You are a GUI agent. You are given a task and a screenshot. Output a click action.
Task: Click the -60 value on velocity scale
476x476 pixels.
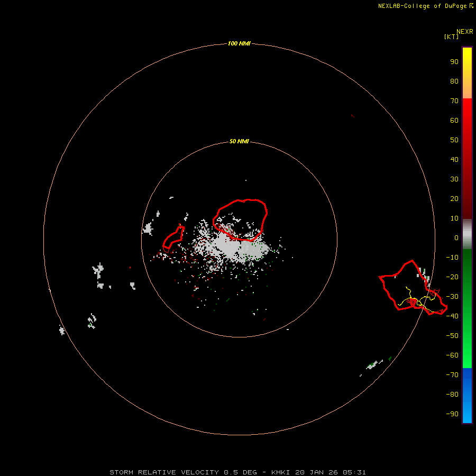(x=452, y=355)
